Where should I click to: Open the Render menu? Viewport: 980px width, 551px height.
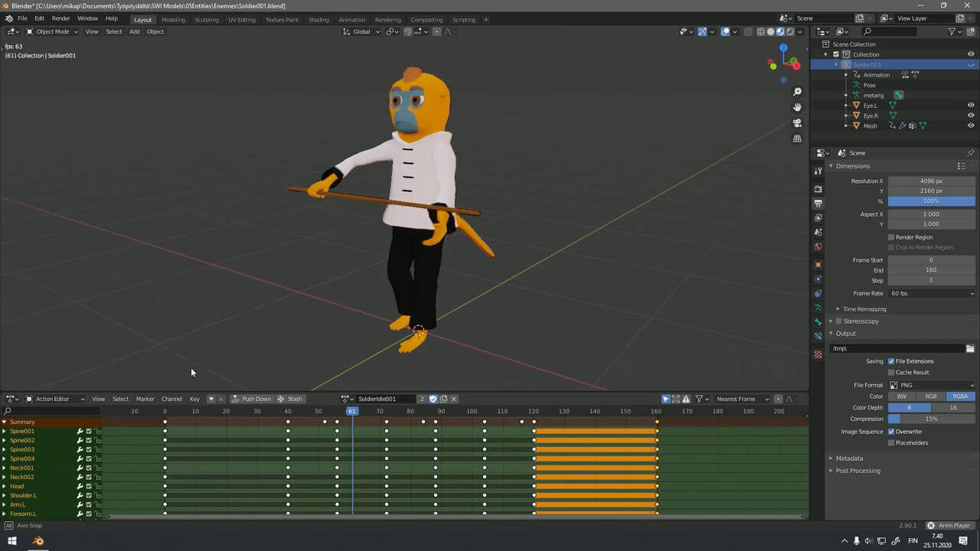click(61, 18)
